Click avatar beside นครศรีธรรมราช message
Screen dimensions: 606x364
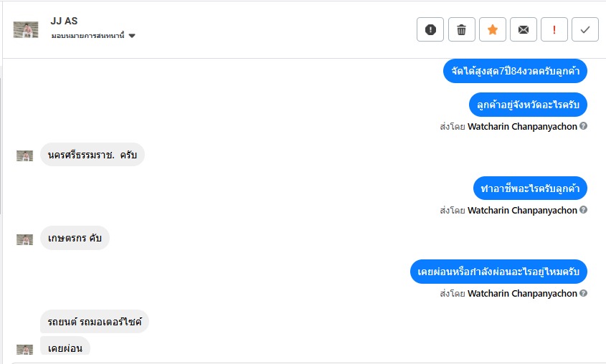25,155
